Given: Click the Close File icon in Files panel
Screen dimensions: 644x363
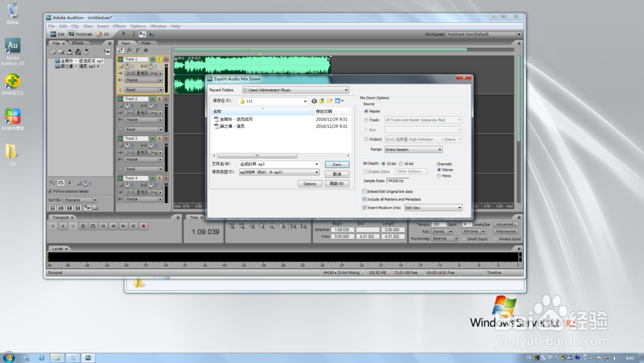Looking at the screenshot, I should tap(61, 52).
